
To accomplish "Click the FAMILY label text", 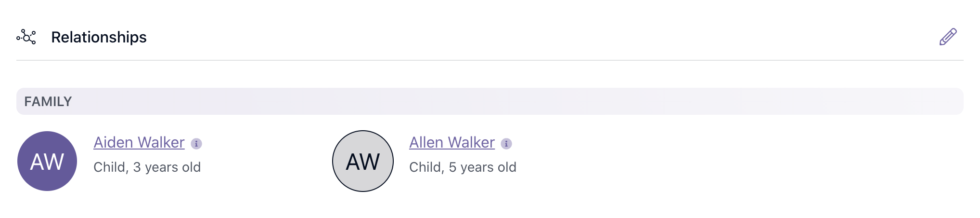I will (x=48, y=101).
